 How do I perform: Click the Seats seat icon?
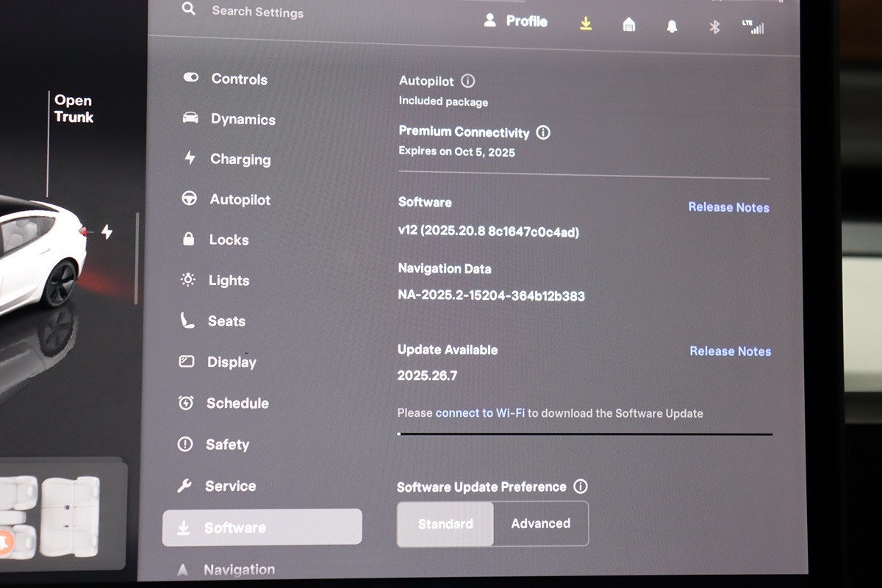coord(187,320)
